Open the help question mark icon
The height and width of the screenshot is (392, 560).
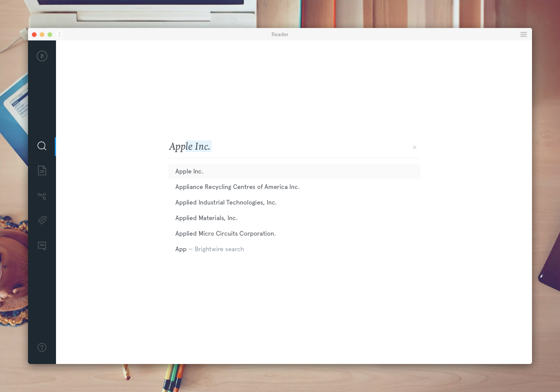pyautogui.click(x=42, y=347)
